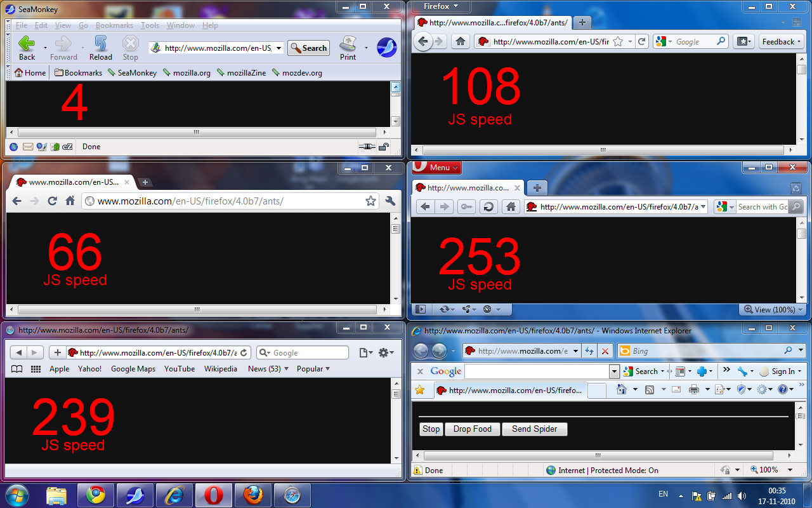Click the Chrome address bar
The width and height of the screenshot is (812, 508).
click(x=231, y=201)
